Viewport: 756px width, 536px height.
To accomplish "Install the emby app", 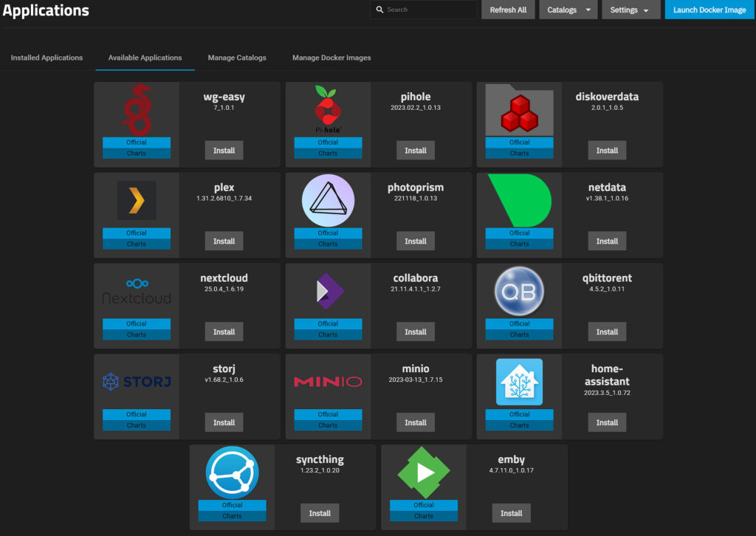I will click(511, 513).
